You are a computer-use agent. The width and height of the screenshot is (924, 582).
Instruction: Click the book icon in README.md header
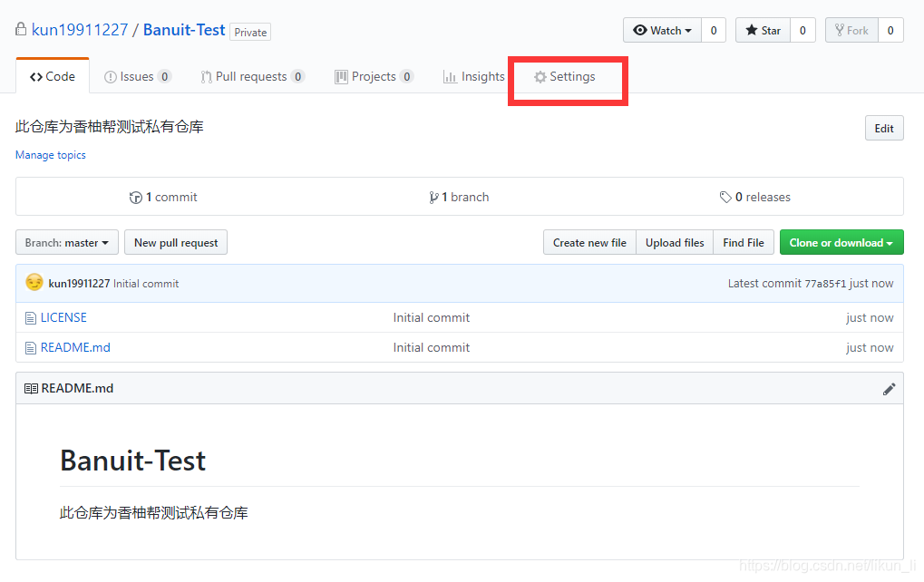[x=31, y=388]
